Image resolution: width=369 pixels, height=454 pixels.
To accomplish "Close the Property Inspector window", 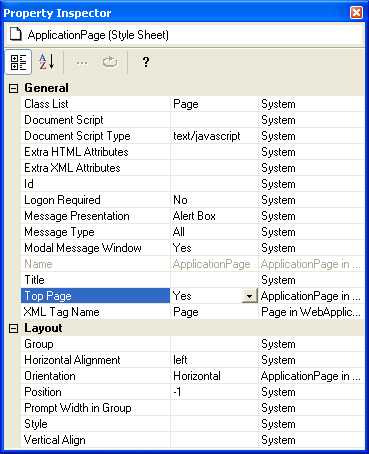I will [357, 13].
